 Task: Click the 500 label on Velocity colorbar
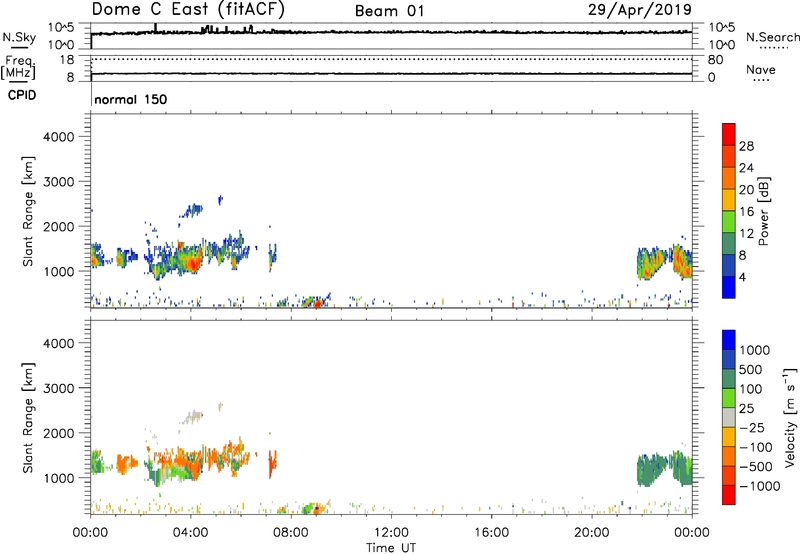tap(750, 370)
